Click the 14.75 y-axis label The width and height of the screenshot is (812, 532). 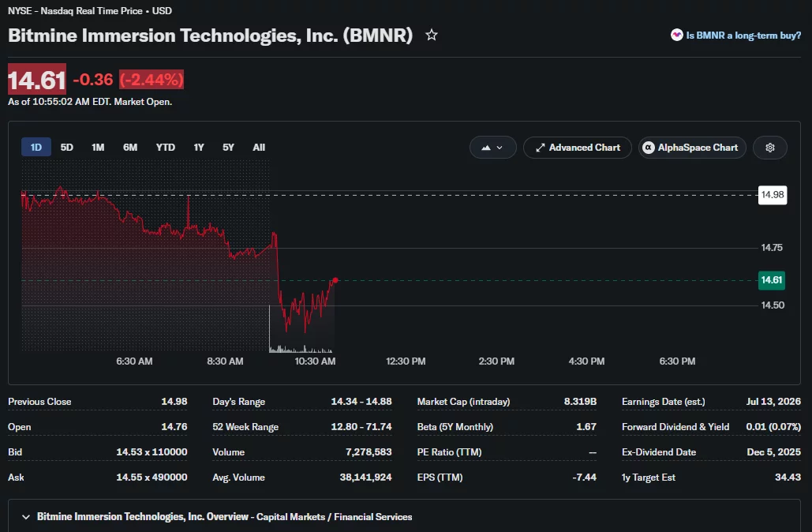point(772,248)
